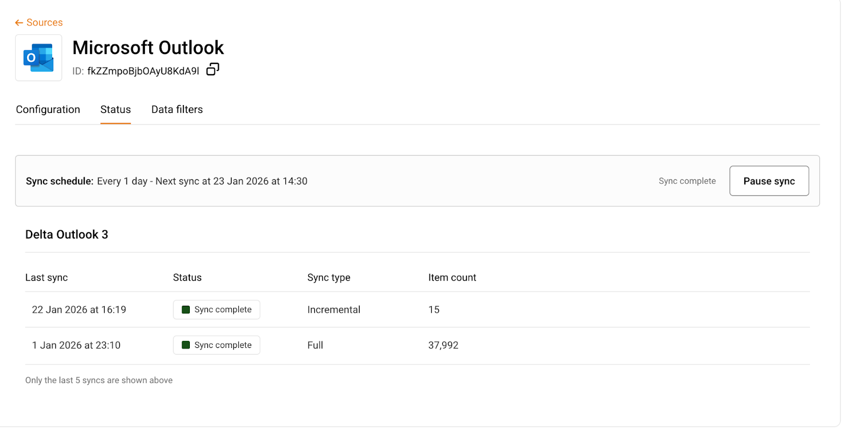868x439 pixels.
Task: Click the Incremental sync type cell
Action: [334, 309]
